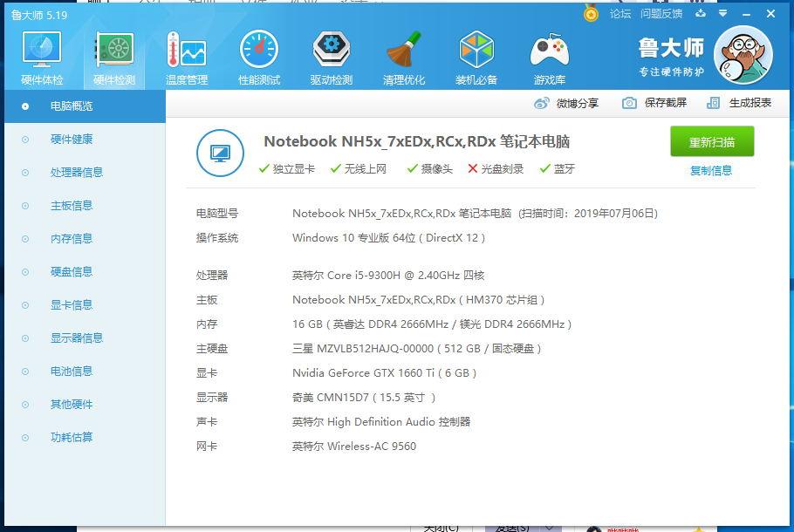
Task: Open 清理优化 cleanup broom icon
Action: point(404,58)
